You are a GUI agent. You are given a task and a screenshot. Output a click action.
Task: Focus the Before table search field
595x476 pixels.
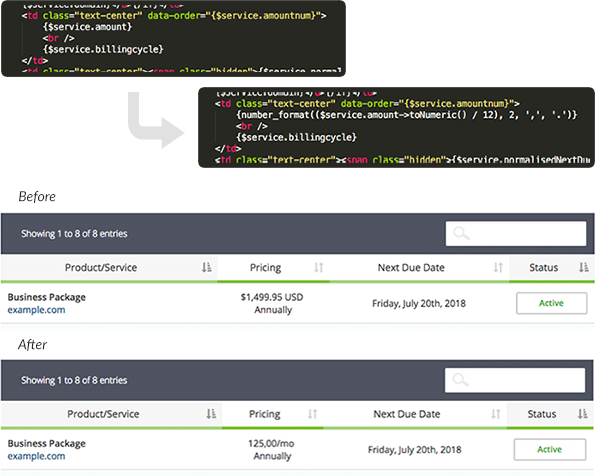[x=516, y=233]
